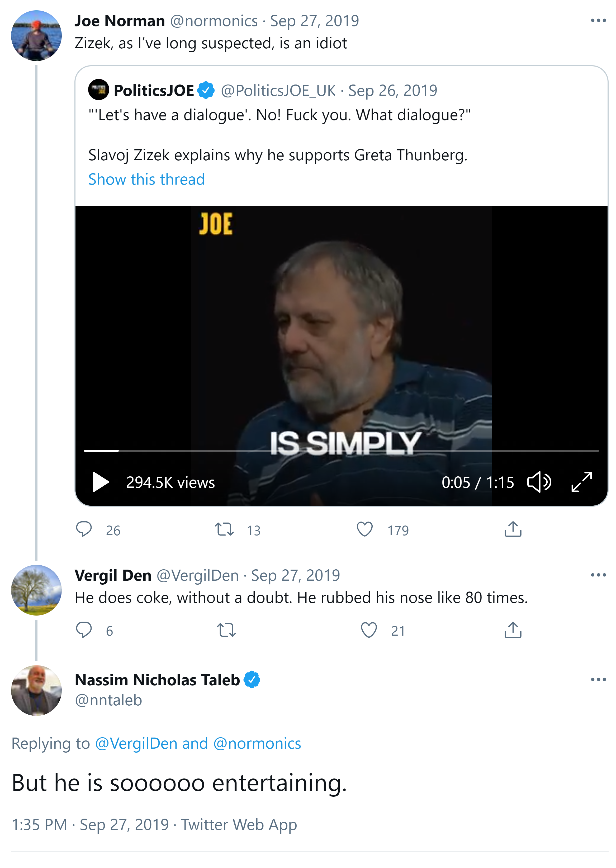Reply to Joe Norman's tweet
This screenshot has height=868, width=616.
84,529
